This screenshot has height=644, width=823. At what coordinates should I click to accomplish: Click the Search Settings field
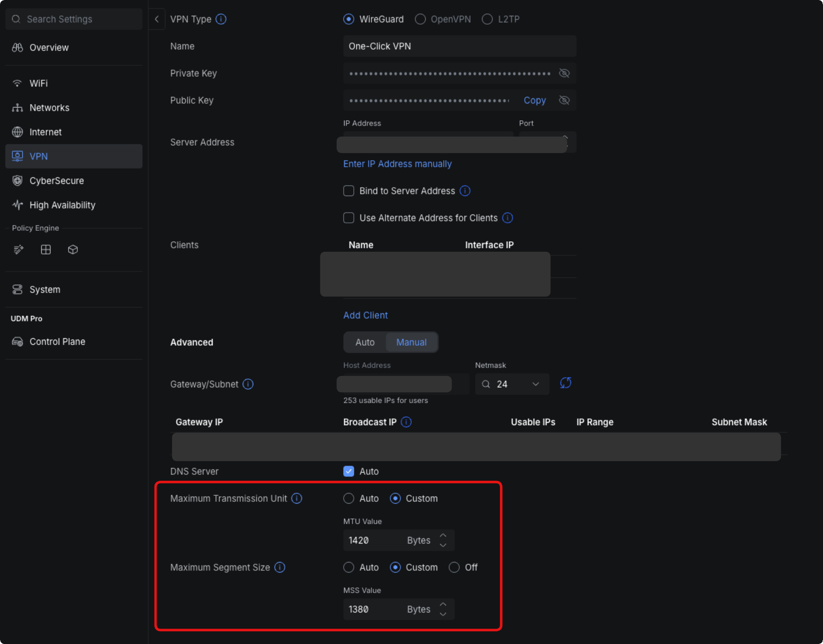tap(73, 19)
